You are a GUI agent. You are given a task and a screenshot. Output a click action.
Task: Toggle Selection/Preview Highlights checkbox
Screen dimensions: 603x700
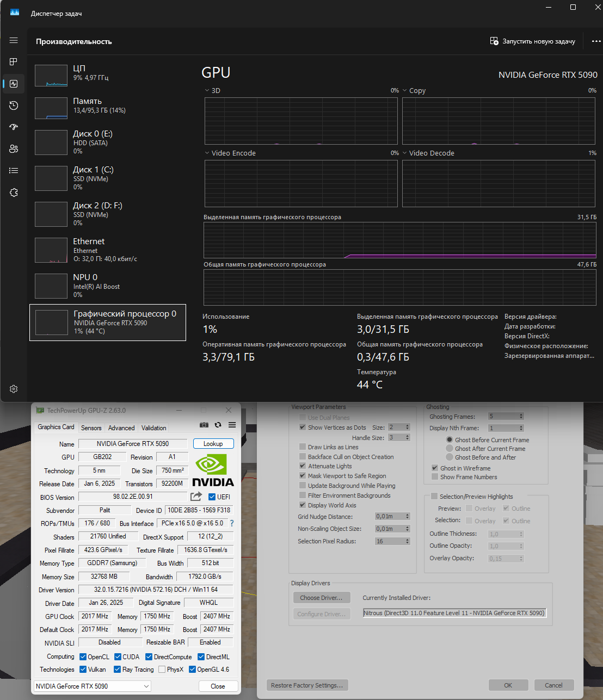coord(434,496)
